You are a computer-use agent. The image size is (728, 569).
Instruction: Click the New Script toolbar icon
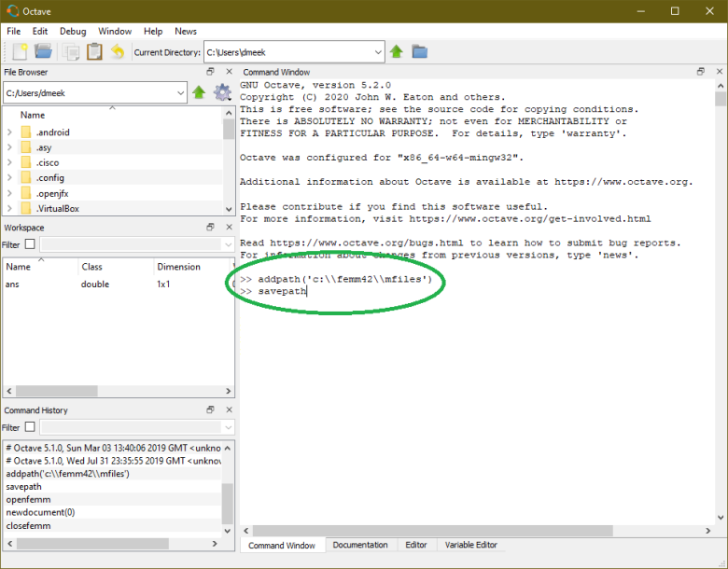click(20, 51)
